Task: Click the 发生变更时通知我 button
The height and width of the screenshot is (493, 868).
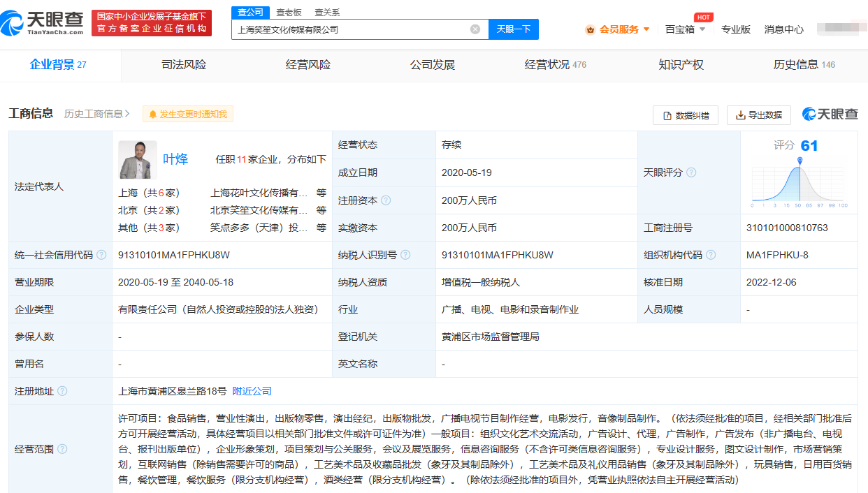Action: coord(188,115)
